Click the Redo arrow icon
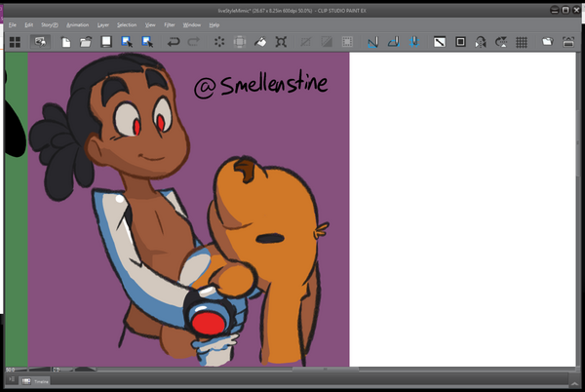Viewport: 585px width, 392px height. (x=193, y=42)
